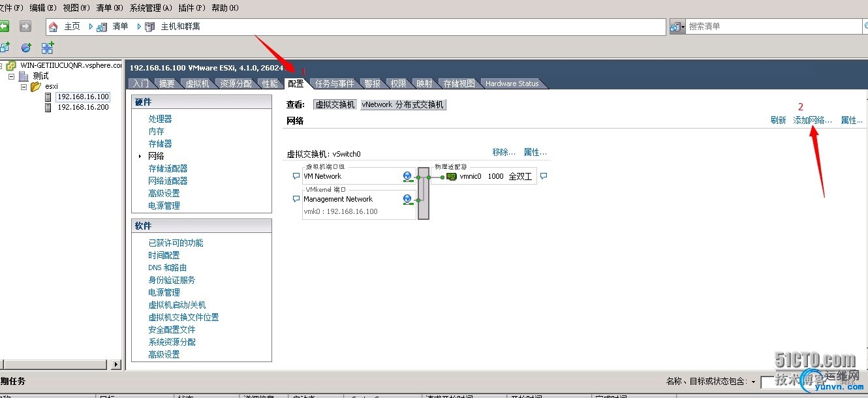This screenshot has width=868, height=398.
Task: Click the search type icon beside search box
Action: pyautogui.click(x=675, y=27)
